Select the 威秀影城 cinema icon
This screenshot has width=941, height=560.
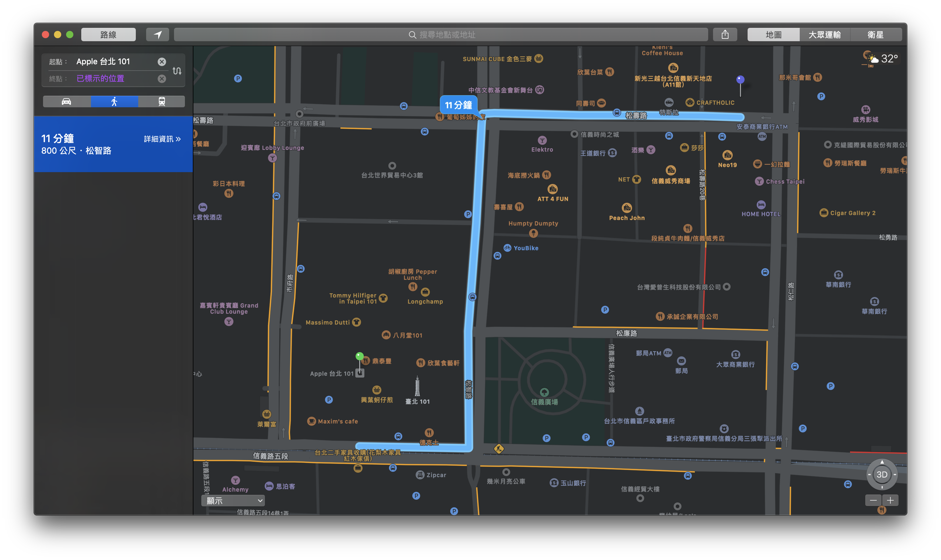866,110
